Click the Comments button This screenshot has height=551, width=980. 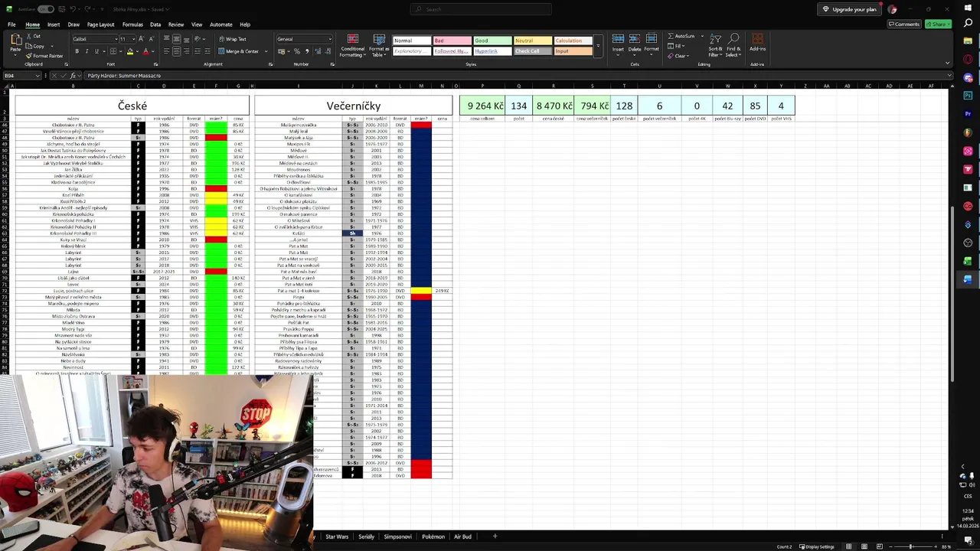click(x=904, y=24)
